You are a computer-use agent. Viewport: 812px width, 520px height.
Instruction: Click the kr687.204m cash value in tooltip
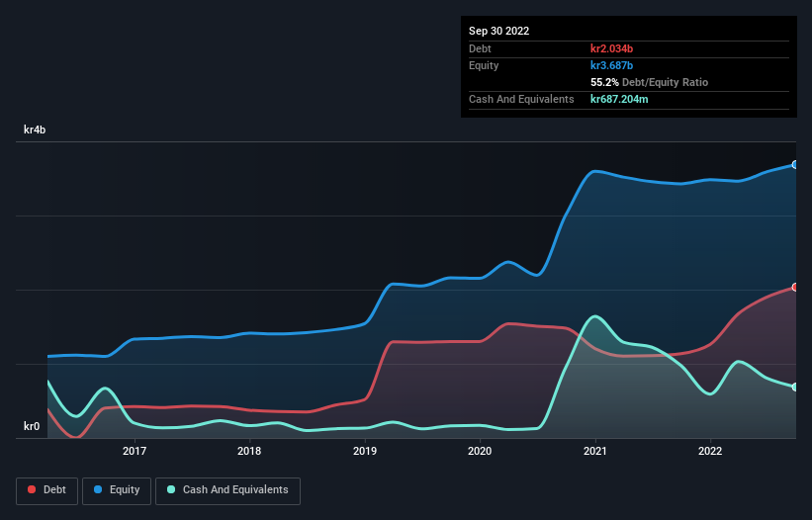(619, 99)
